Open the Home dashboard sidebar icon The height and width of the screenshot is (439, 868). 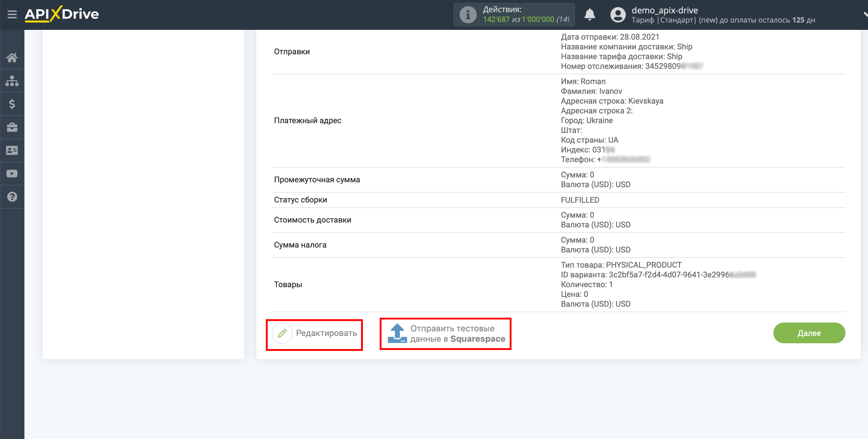click(x=12, y=58)
